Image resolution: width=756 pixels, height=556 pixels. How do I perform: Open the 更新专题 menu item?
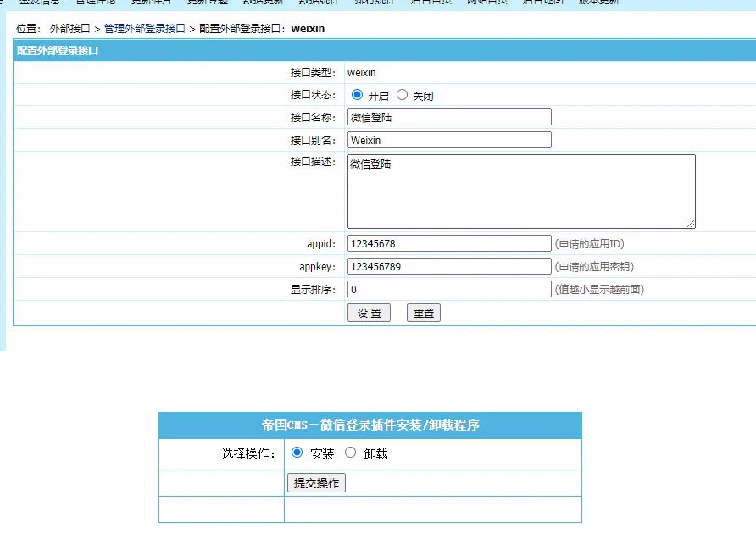[x=208, y=3]
